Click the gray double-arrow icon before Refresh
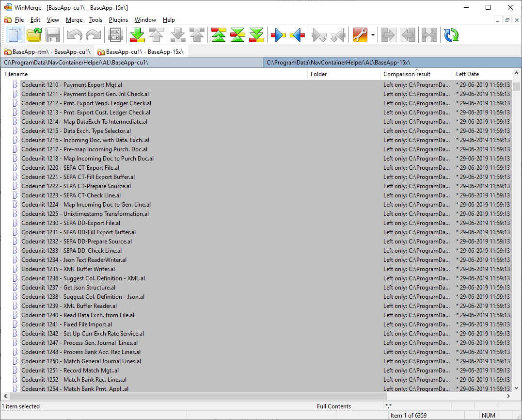Screen dimensions: 522x420 point(429,35)
